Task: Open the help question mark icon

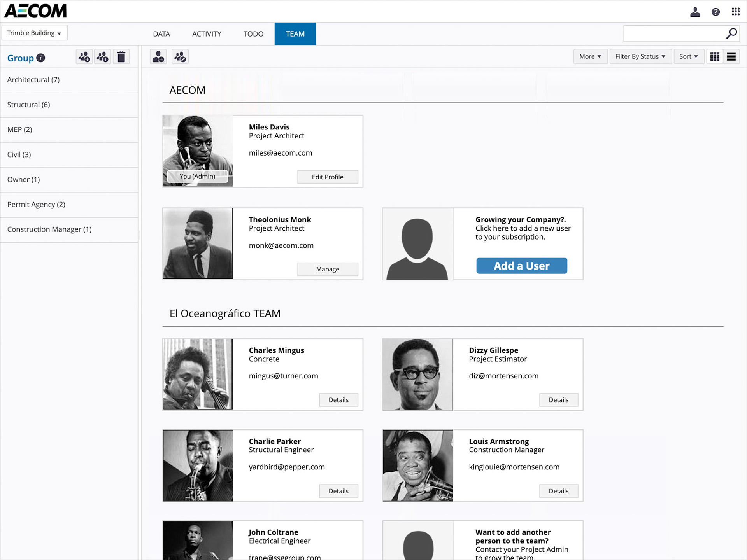Action: point(715,12)
